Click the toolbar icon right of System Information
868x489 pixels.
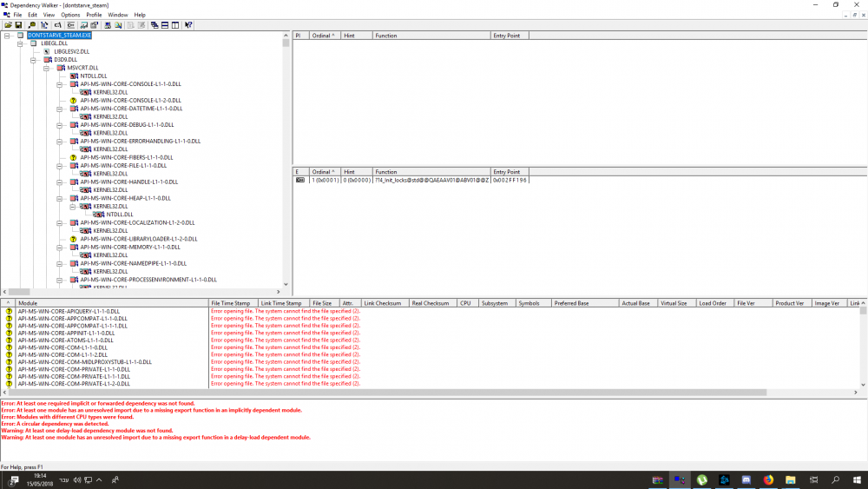pos(118,25)
